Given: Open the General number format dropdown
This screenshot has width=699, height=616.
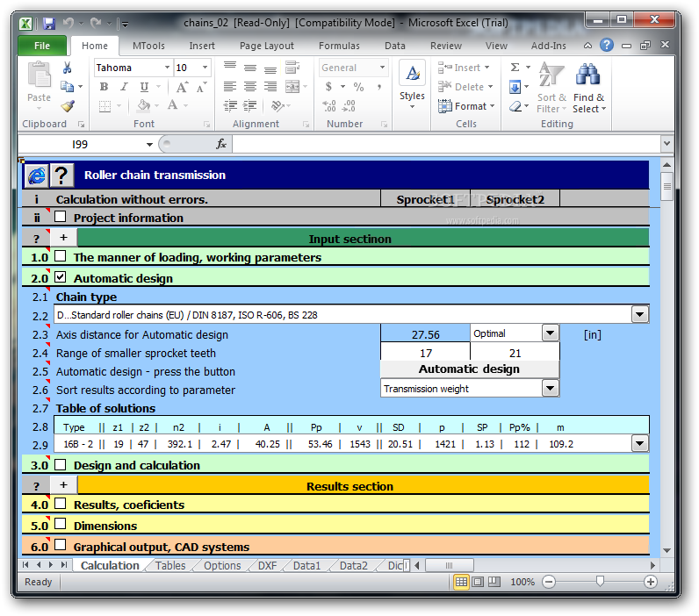Looking at the screenshot, I should [x=383, y=68].
